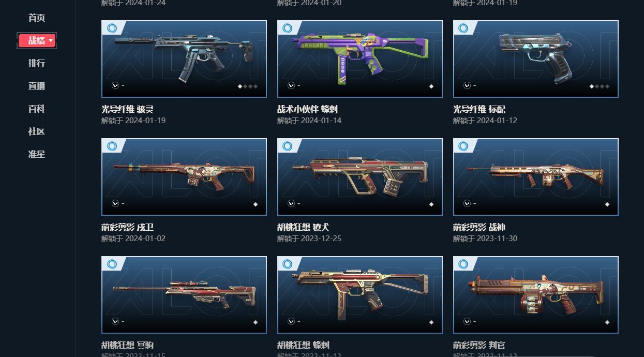This screenshot has height=357, width=644.
Task: Open the 首页 sidebar menu item
Action: [x=37, y=18]
